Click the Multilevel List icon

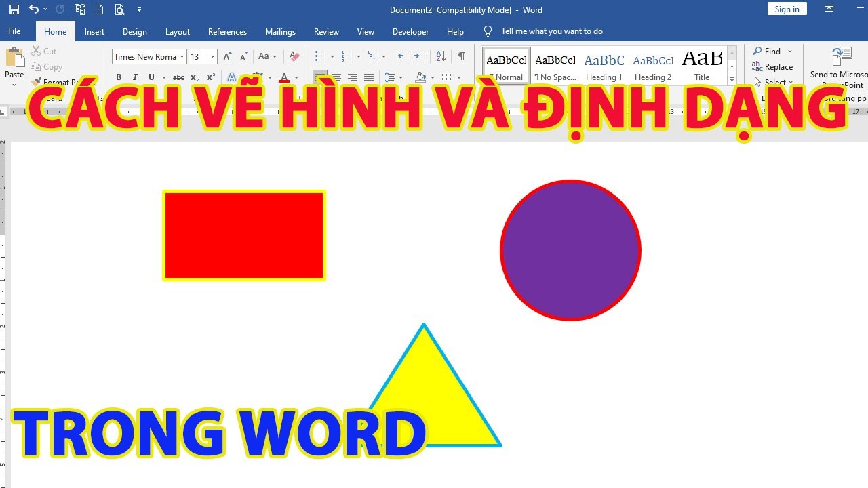[x=373, y=56]
